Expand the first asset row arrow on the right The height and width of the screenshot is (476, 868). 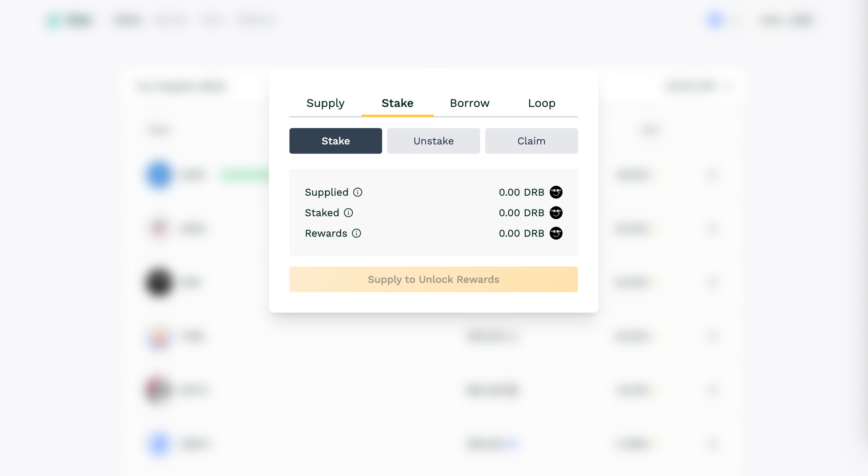(x=713, y=174)
